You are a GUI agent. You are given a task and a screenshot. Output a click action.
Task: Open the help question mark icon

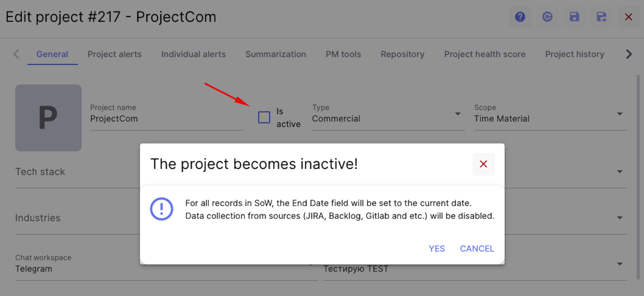tap(520, 17)
